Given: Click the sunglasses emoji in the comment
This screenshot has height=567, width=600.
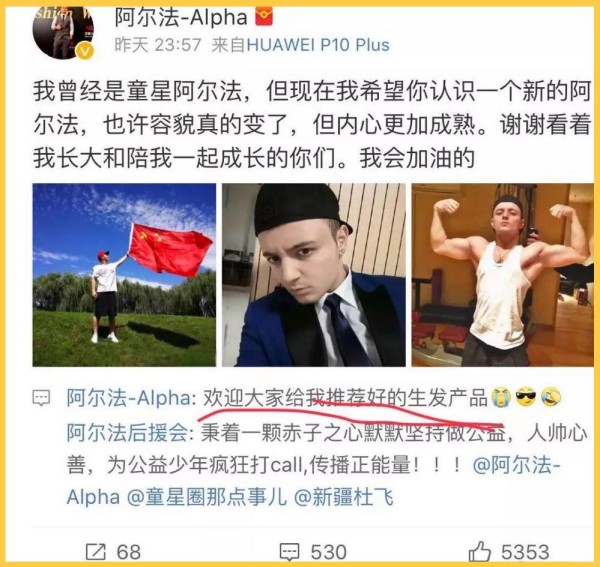Looking at the screenshot, I should [x=525, y=397].
